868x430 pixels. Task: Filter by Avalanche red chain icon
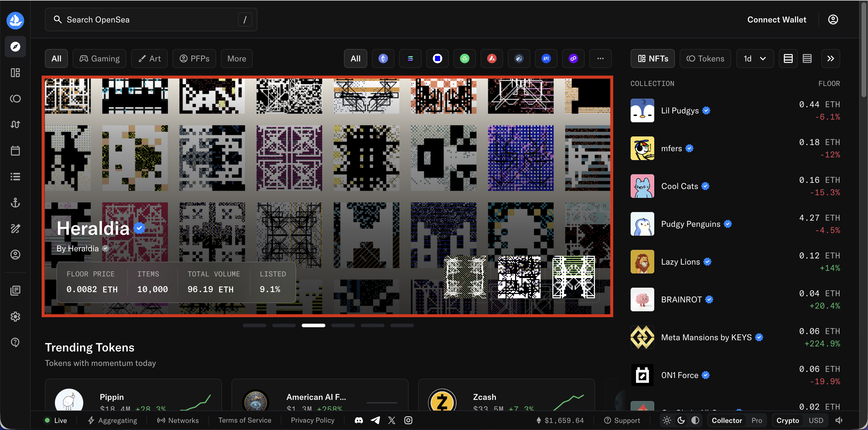click(492, 59)
